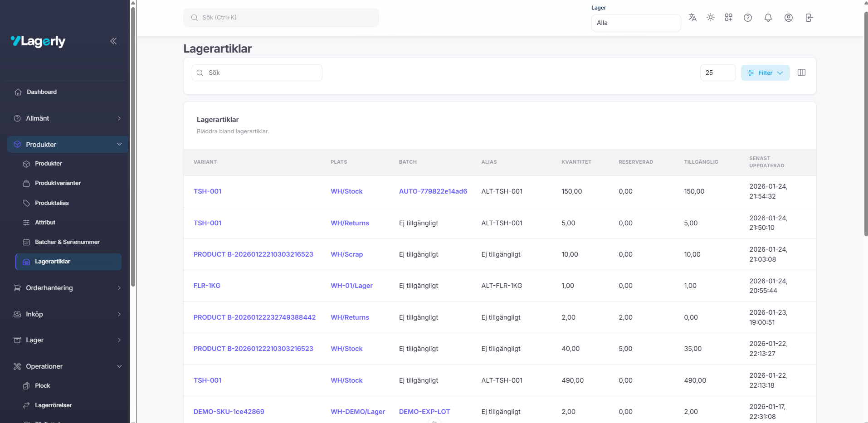Viewport: 868px width, 423px height.
Task: Open notifications bell icon
Action: (768, 18)
